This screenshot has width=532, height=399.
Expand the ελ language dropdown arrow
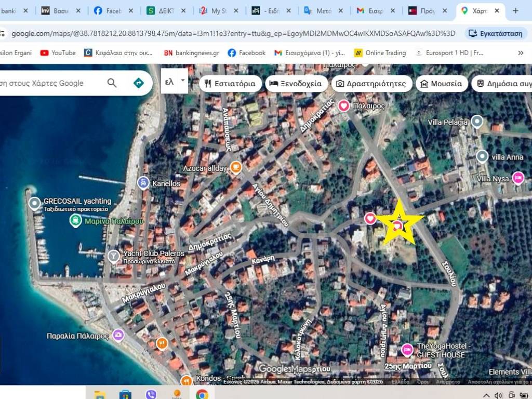point(182,82)
